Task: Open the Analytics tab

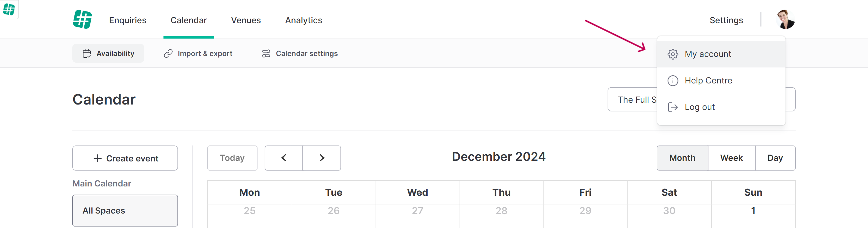Action: pyautogui.click(x=303, y=20)
